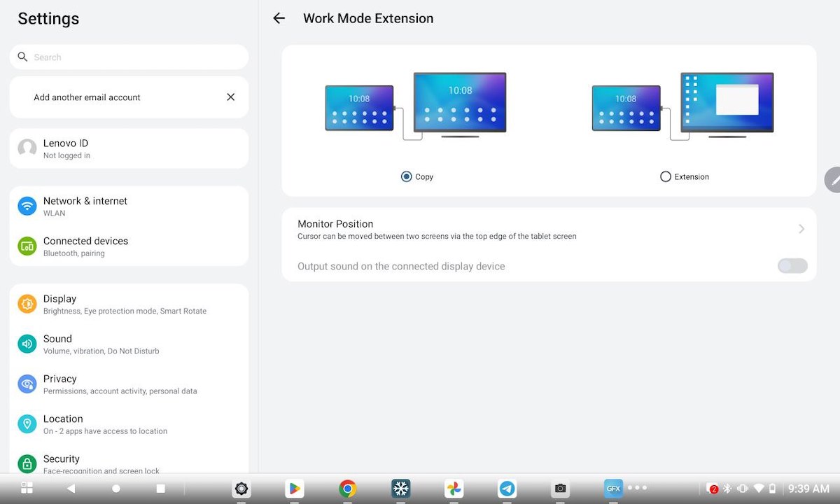Tap the taskbar Recents square button

pos(160,489)
